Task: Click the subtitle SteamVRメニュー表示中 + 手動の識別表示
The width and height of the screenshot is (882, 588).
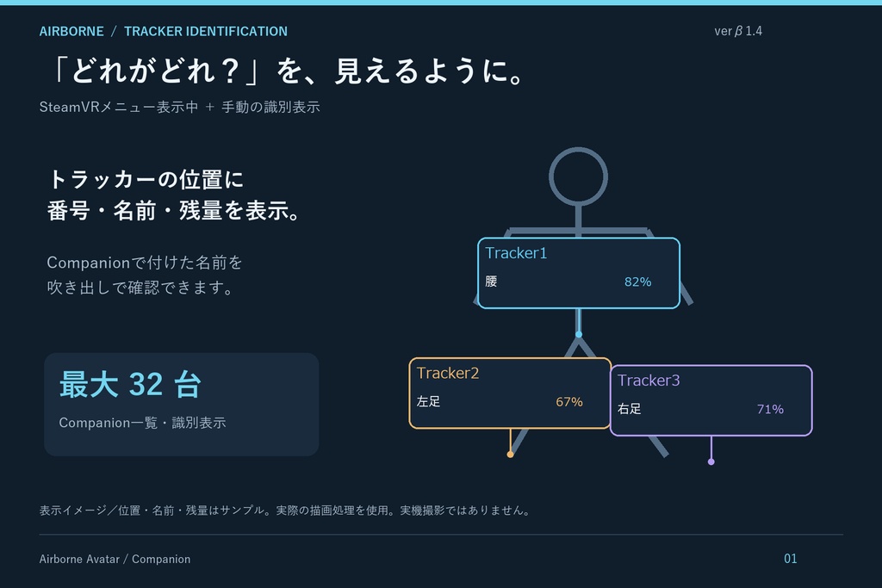Action: [x=179, y=107]
